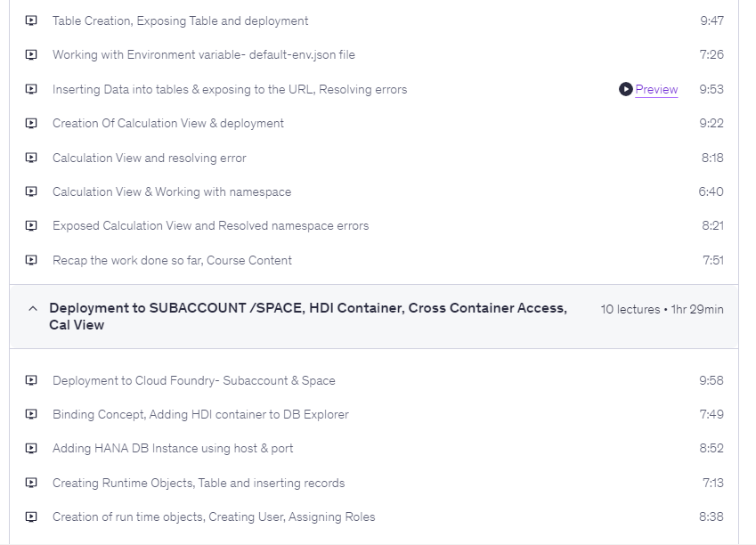Open the Preview link for Inserting Data

[x=656, y=90]
